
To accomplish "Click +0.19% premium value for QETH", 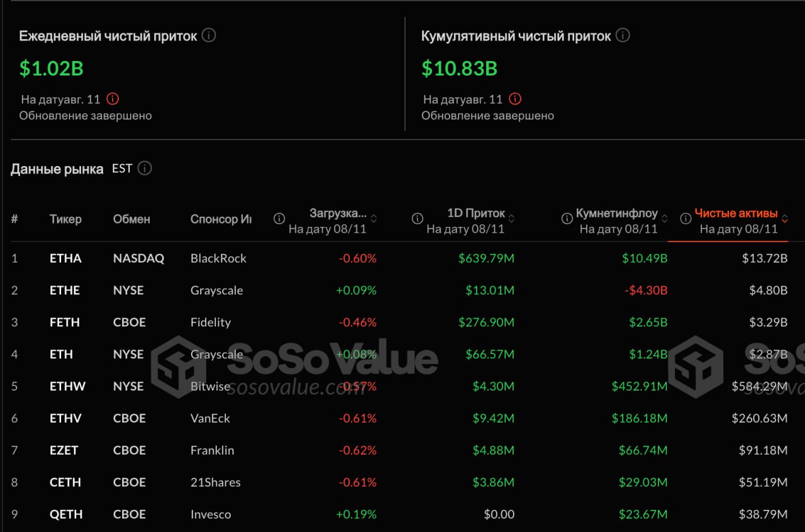I will click(x=356, y=514).
